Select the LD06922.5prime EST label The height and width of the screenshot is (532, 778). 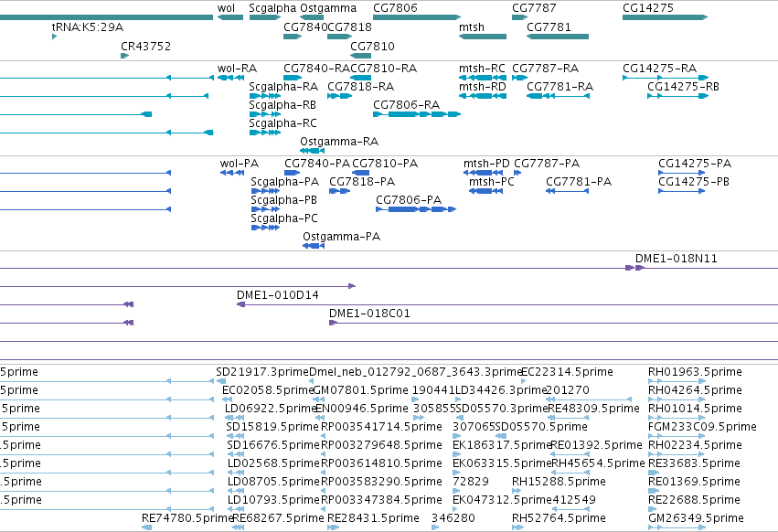(271, 409)
